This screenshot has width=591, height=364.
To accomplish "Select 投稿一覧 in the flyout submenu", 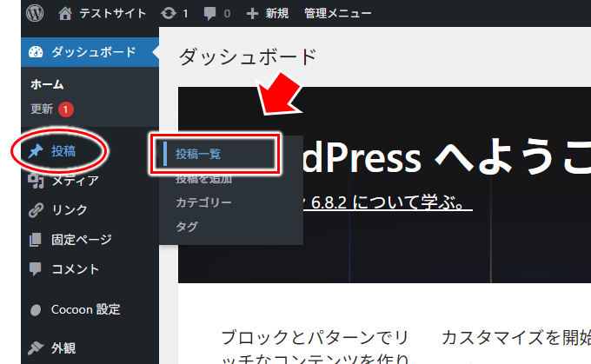I will coord(198,154).
